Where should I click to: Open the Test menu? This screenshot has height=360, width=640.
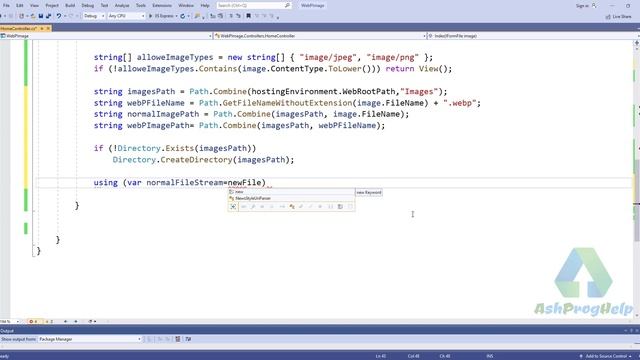[x=104, y=5]
